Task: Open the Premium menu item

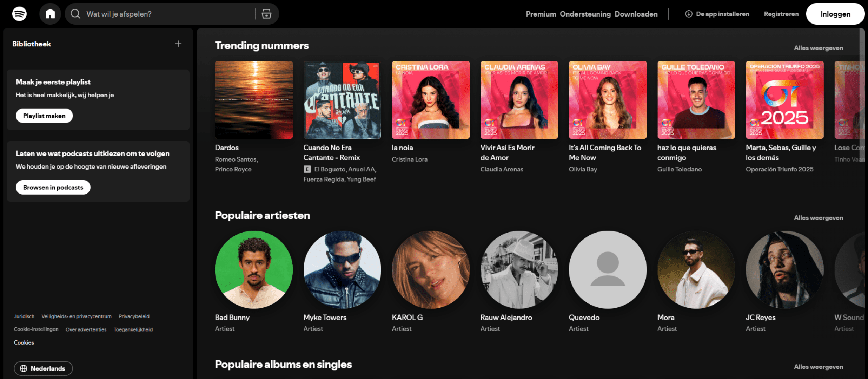Action: [541, 14]
